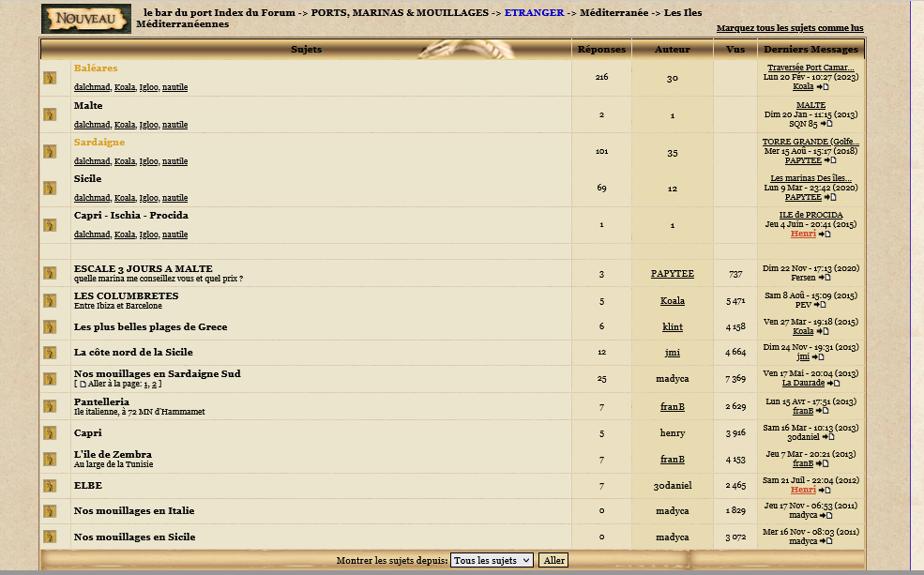924x575 pixels.
Task: Open topic ESCALE 3 JOURS A MALTE
Action: point(144,268)
